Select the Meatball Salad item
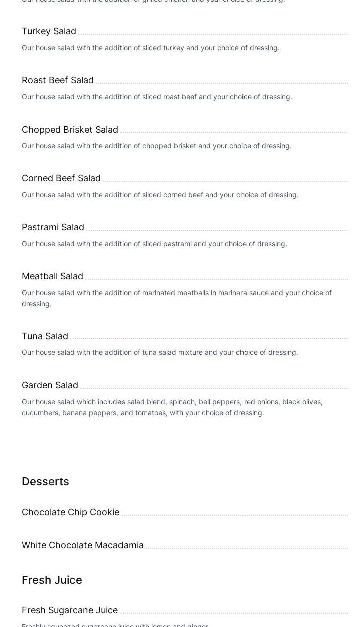This screenshot has height=627, width=364. (x=53, y=276)
